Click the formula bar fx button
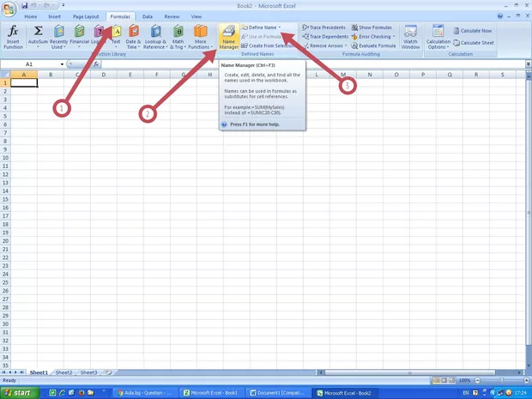Image resolution: width=532 pixels, height=399 pixels. (96, 64)
